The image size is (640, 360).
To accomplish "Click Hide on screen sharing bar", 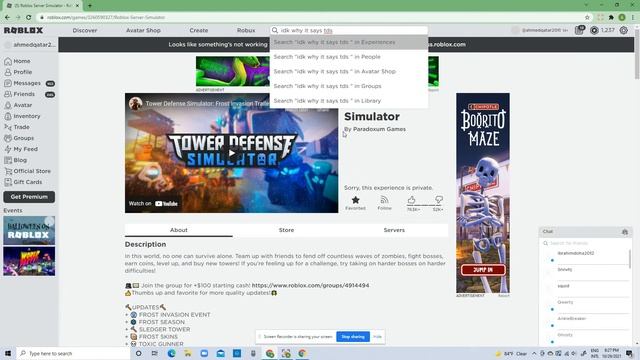I will pyautogui.click(x=378, y=337).
